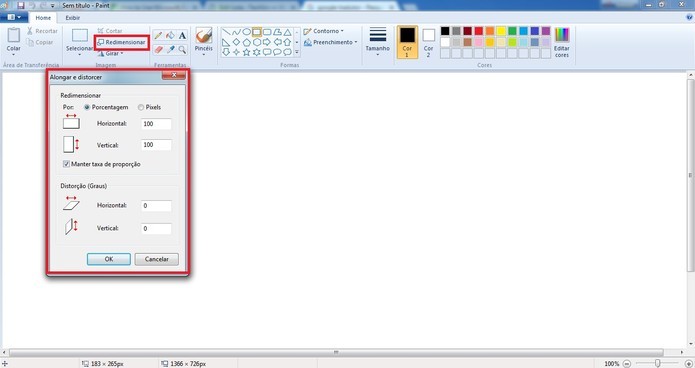Close the Alongar e distorcer dialog
The image size is (695, 368).
point(174,75)
